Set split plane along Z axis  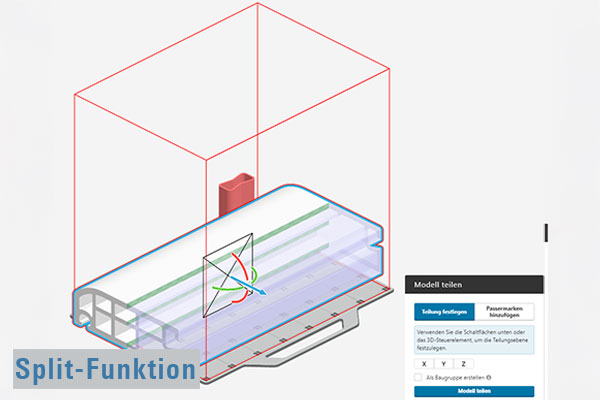463,363
